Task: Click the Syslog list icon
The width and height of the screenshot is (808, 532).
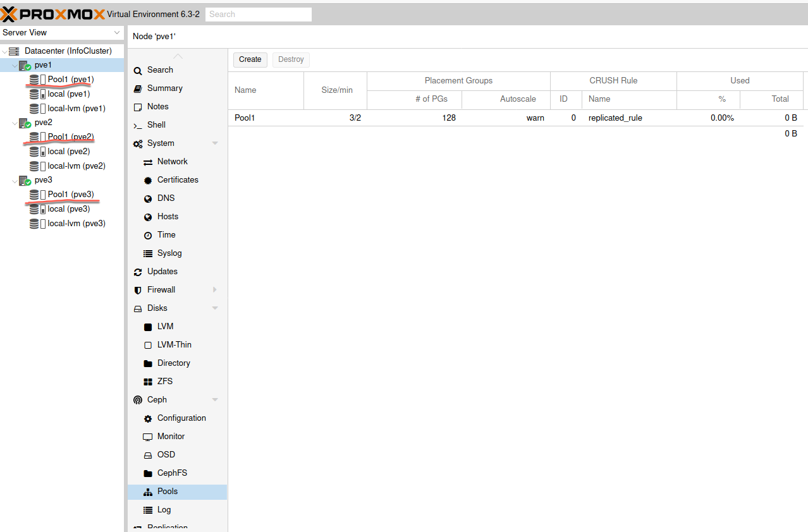Action: [x=148, y=253]
